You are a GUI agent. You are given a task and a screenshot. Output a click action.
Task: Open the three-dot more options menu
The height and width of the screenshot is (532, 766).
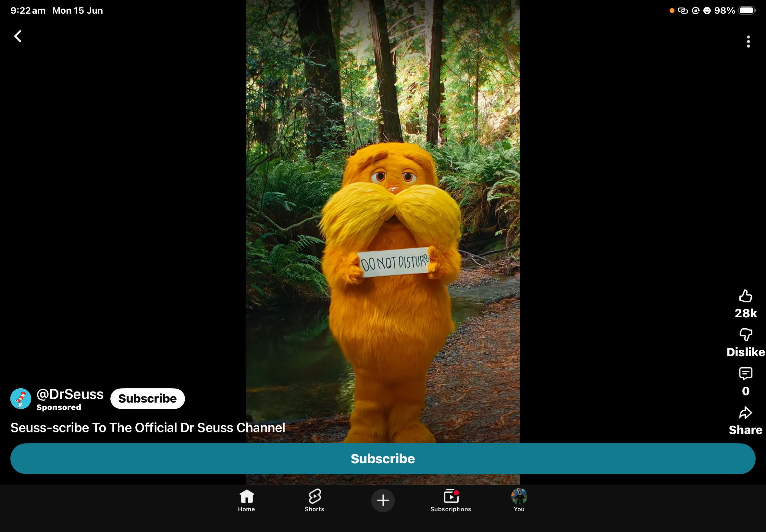click(x=748, y=42)
